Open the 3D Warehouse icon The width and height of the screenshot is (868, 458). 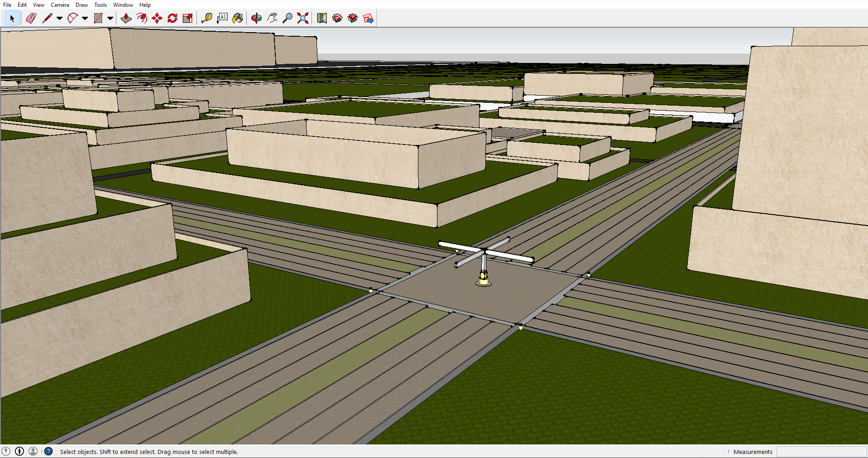337,19
